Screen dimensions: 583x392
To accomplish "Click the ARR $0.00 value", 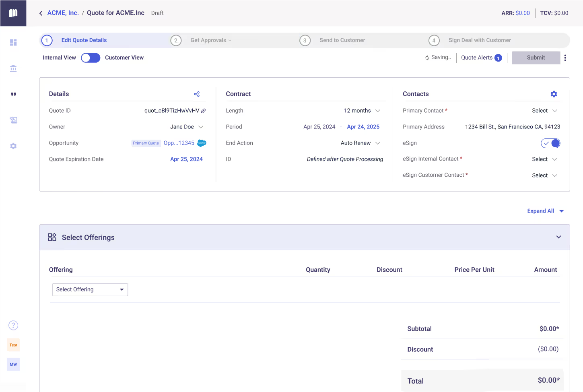I will pos(523,13).
